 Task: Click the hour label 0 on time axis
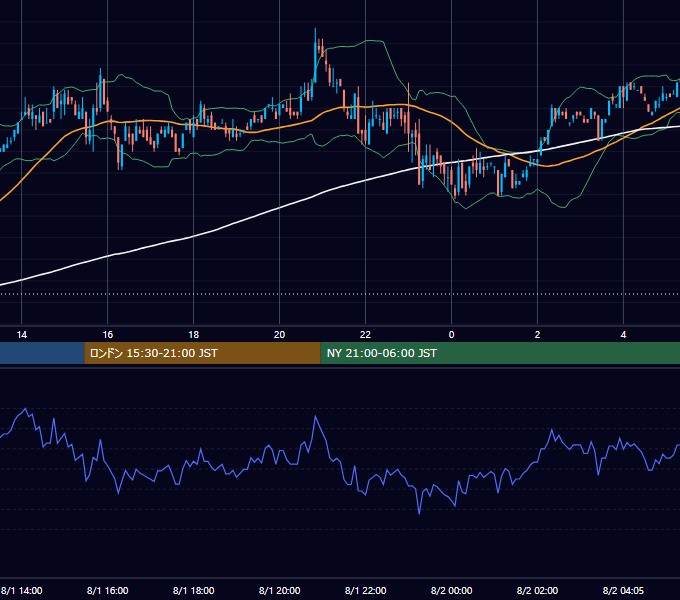[x=451, y=335]
